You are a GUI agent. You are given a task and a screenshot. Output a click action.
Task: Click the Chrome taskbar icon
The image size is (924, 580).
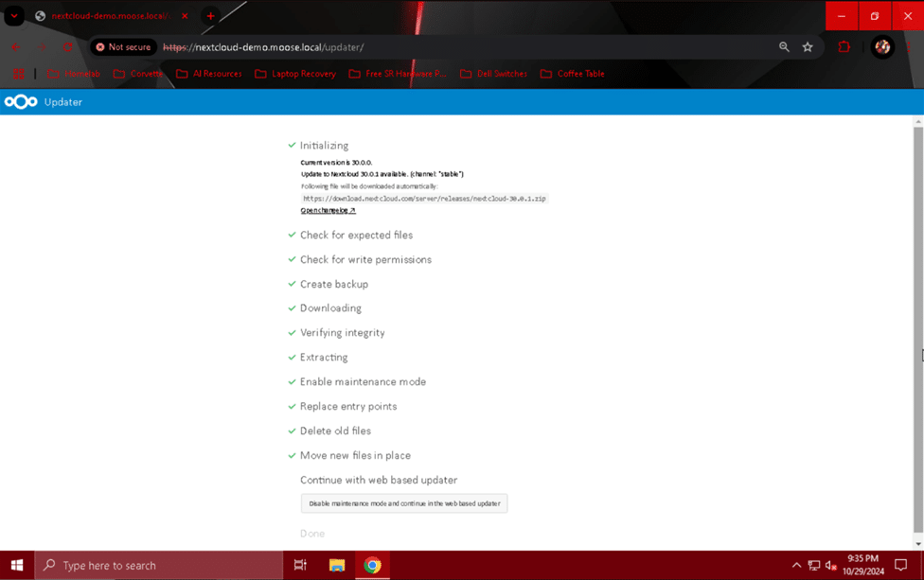point(372,565)
